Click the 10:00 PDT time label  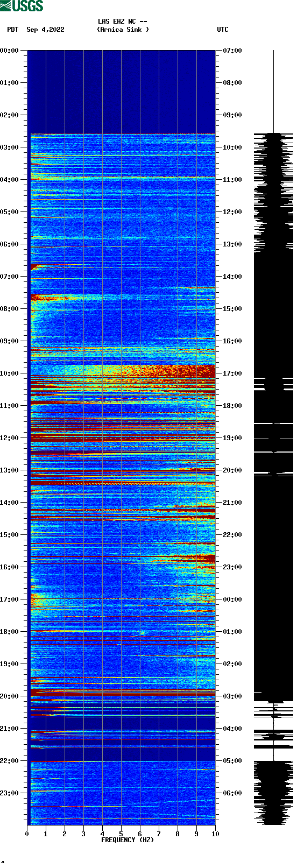tap(10, 373)
